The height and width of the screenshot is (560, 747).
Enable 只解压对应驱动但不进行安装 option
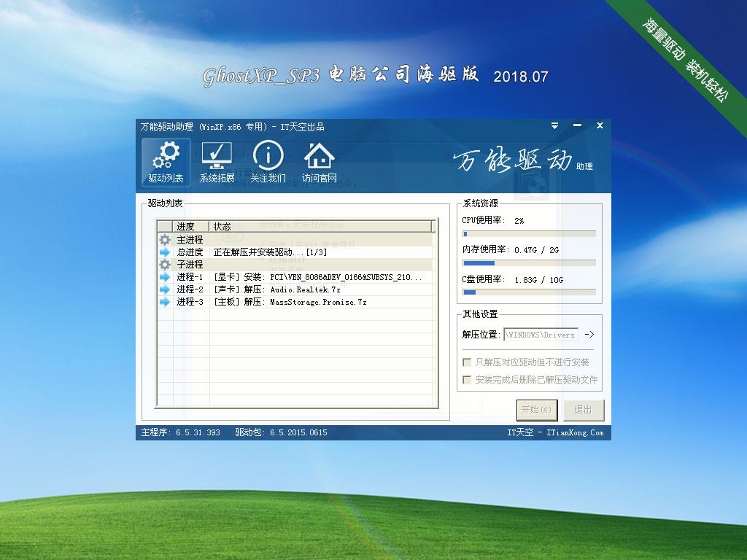466,362
